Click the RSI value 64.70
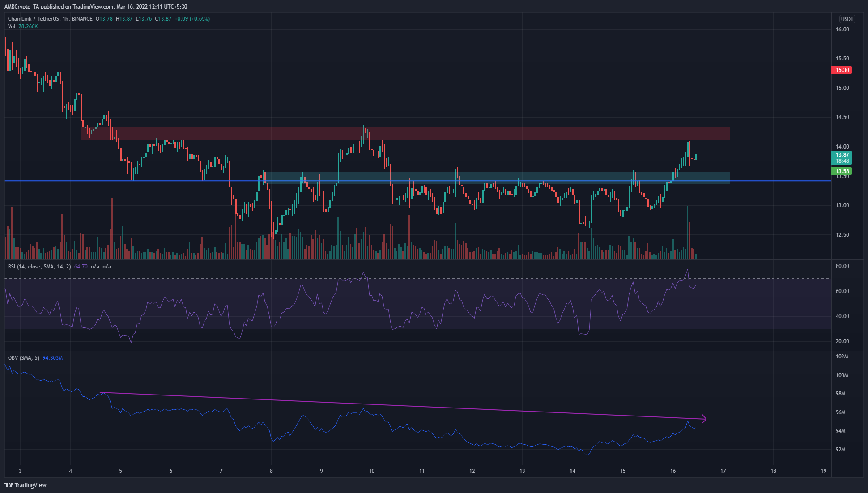 coord(81,267)
